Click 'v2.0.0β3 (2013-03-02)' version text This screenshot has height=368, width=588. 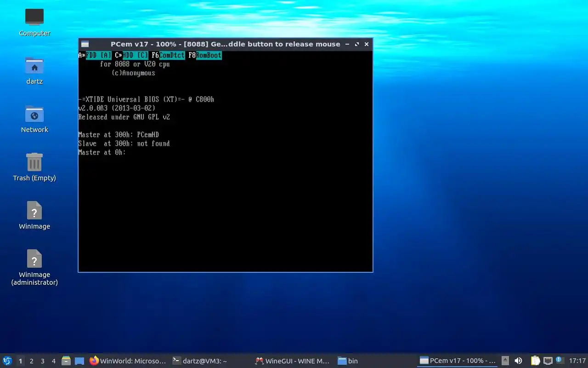click(117, 108)
